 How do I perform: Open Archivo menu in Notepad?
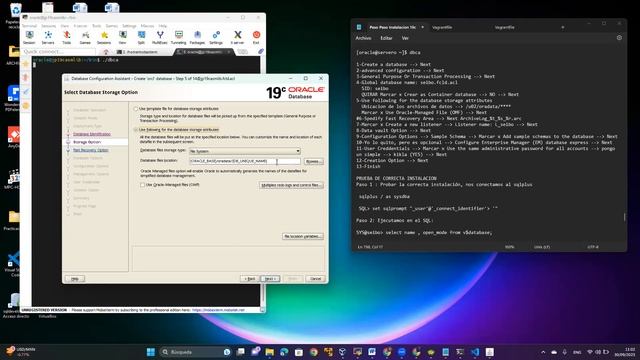coord(363,38)
